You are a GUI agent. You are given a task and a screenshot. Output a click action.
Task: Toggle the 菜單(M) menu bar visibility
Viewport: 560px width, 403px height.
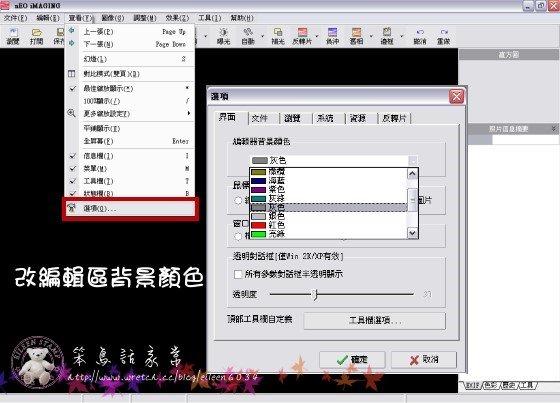130,168
